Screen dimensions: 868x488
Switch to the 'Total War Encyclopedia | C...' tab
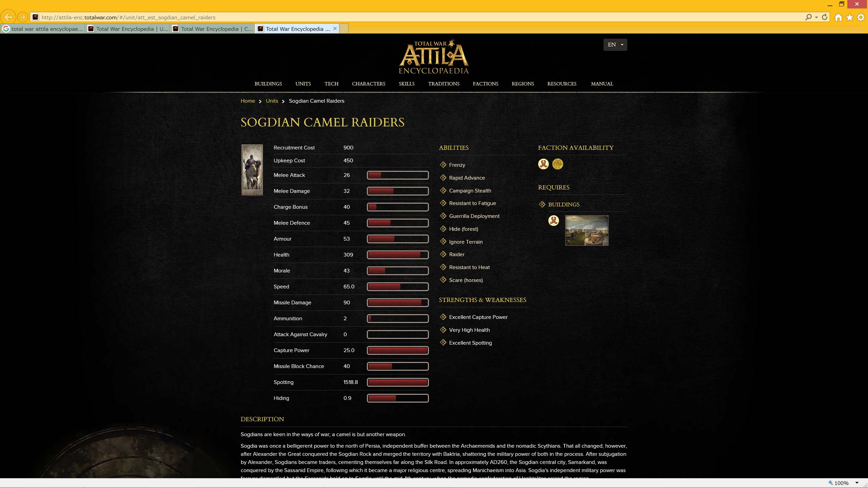[212, 29]
